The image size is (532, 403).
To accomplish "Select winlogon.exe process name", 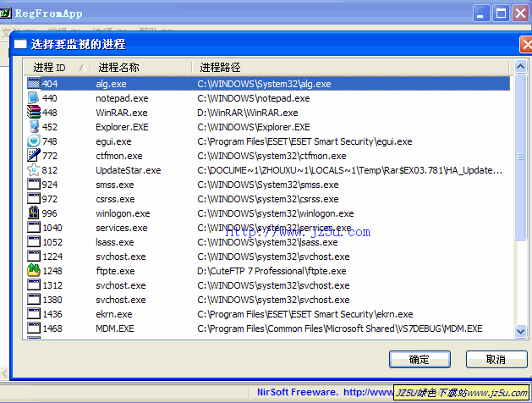I will [123, 213].
